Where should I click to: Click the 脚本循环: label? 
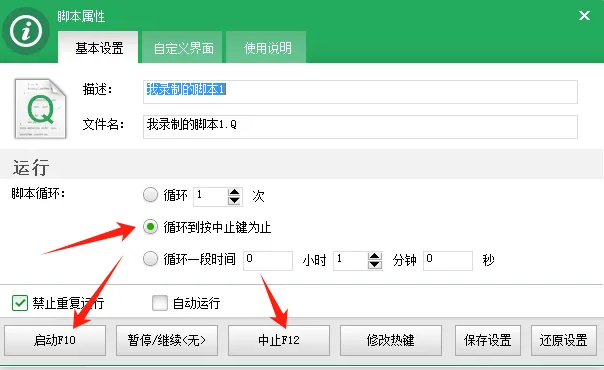point(38,193)
